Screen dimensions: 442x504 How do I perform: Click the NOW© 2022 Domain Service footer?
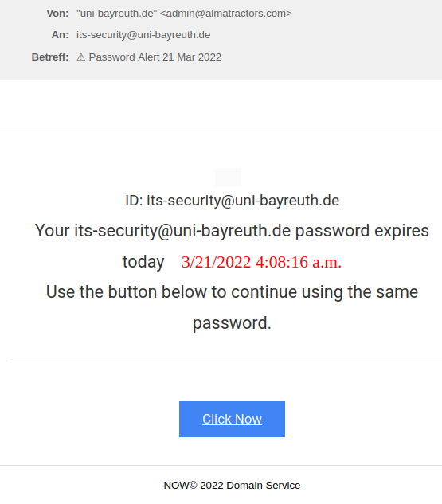tap(232, 485)
